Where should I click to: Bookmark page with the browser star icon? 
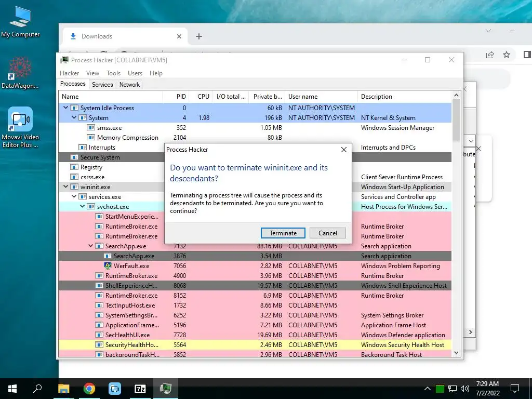click(x=507, y=55)
